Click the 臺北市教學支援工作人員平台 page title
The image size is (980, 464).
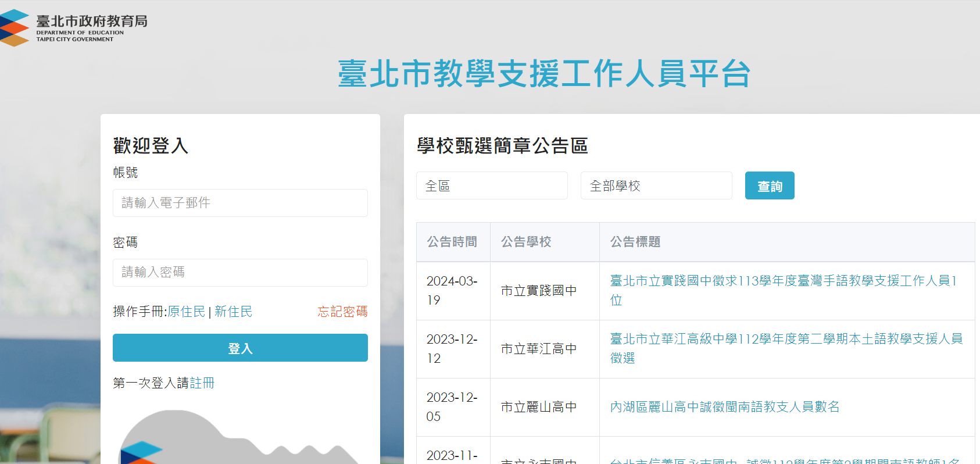(x=544, y=74)
